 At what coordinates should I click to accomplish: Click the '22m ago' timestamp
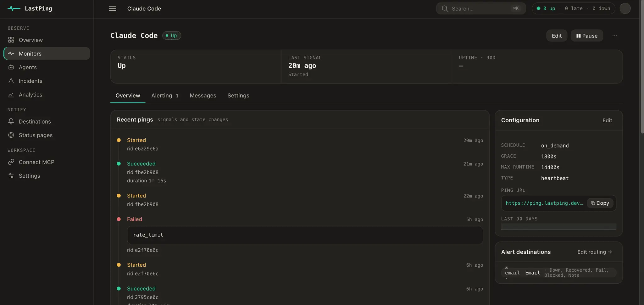473,196
